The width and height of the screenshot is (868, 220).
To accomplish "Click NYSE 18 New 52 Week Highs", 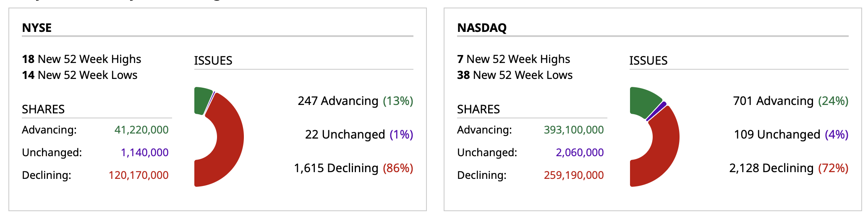I will 81,59.
